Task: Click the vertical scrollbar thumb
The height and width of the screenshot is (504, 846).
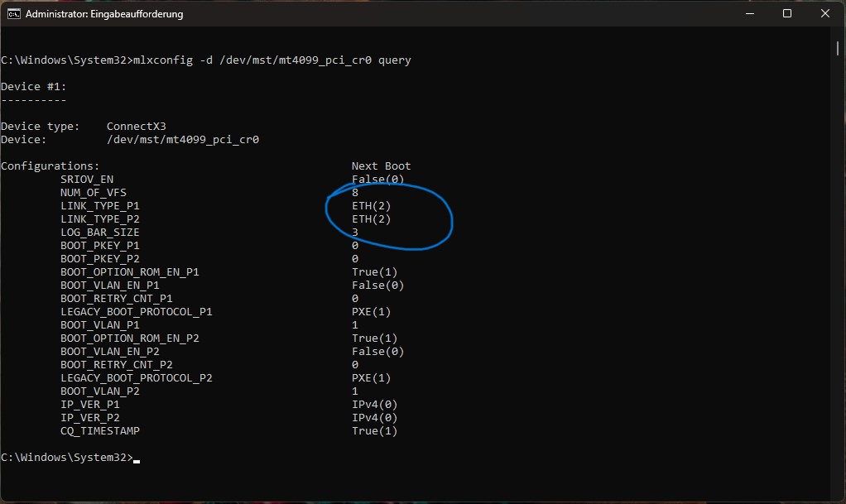Action: click(838, 48)
